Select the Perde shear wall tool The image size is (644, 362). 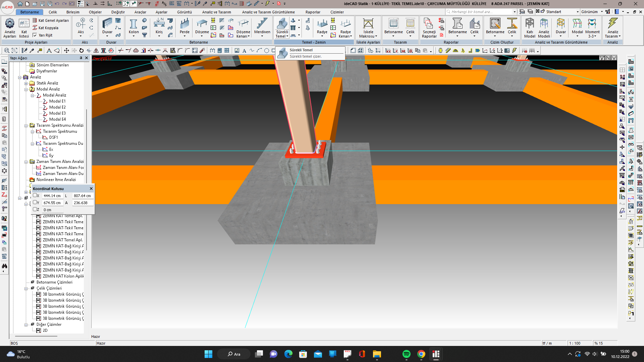[x=184, y=27]
